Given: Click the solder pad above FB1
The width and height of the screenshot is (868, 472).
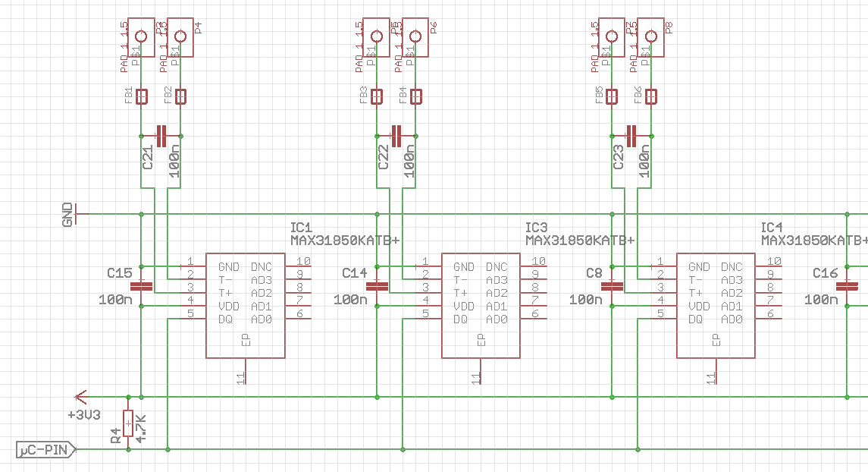Looking at the screenshot, I should click(x=141, y=36).
